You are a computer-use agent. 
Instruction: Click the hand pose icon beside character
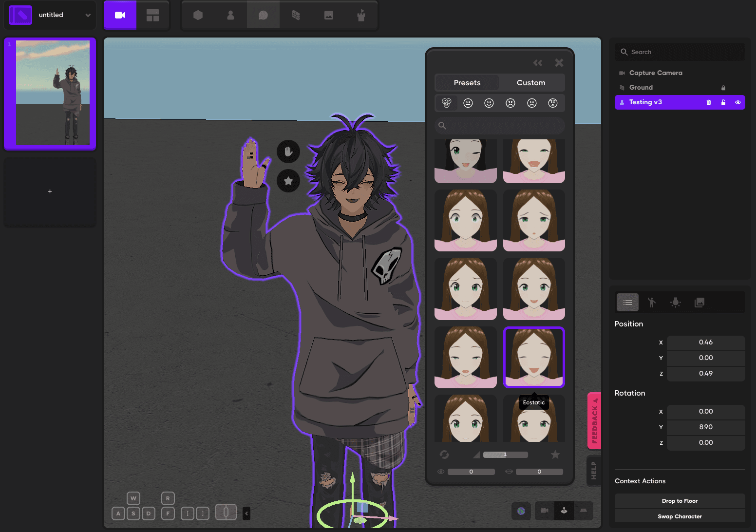click(288, 152)
